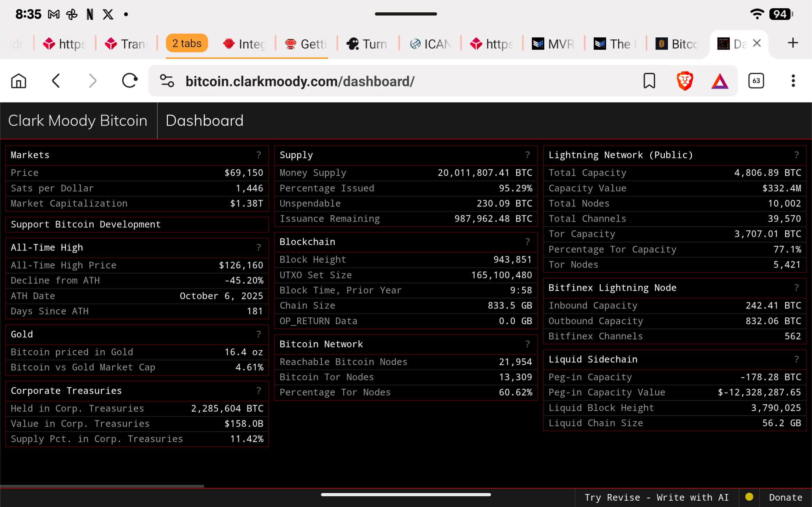
Task: Select Block Height 943,851 row
Action: tap(406, 260)
